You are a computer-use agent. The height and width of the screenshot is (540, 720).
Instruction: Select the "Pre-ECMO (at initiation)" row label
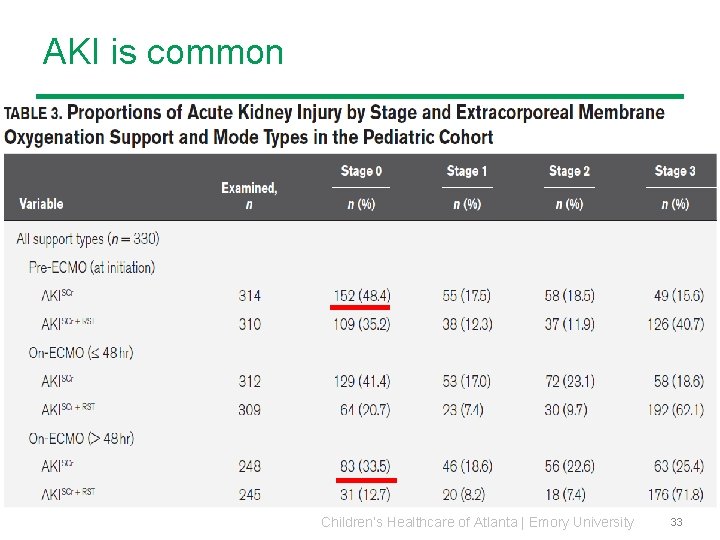[92, 267]
